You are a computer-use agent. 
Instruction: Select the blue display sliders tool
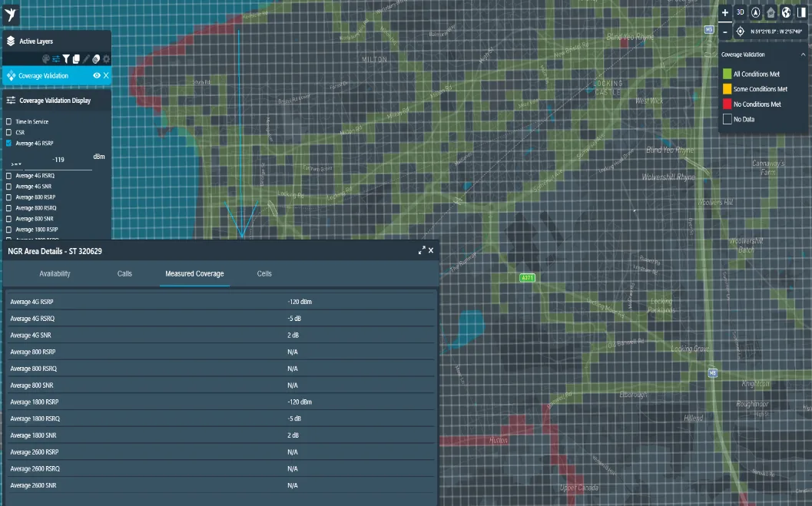click(56, 59)
